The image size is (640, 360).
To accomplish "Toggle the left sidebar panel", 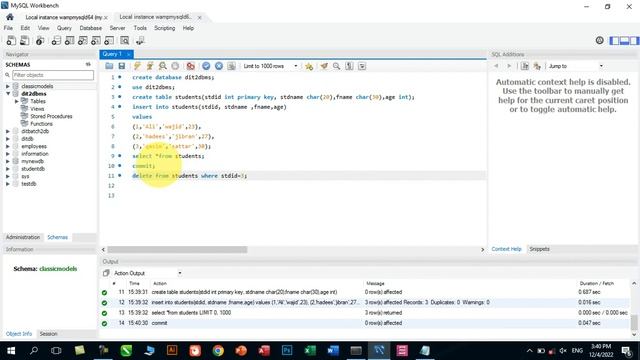I will pyautogui.click(x=614, y=40).
